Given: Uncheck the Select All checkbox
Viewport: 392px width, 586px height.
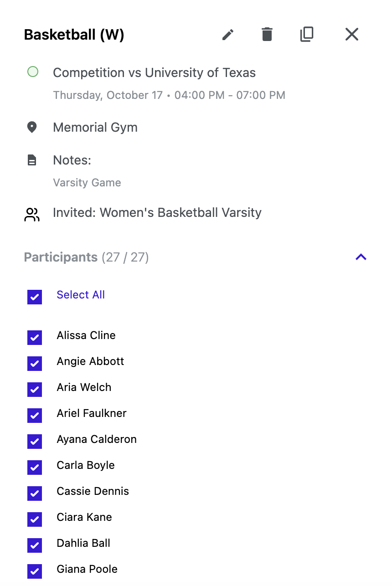Looking at the screenshot, I should (35, 297).
